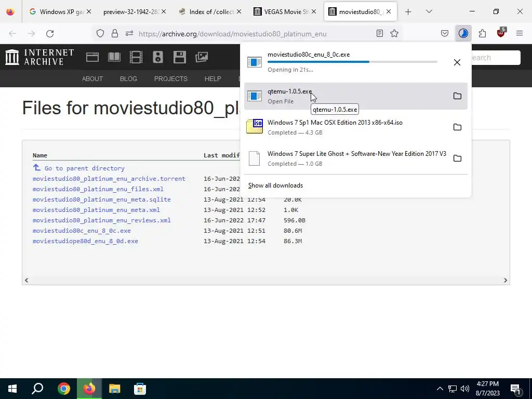Viewport: 532px width, 399px height.
Task: Switch to VEGAS Movie Studio tab
Action: click(x=285, y=11)
